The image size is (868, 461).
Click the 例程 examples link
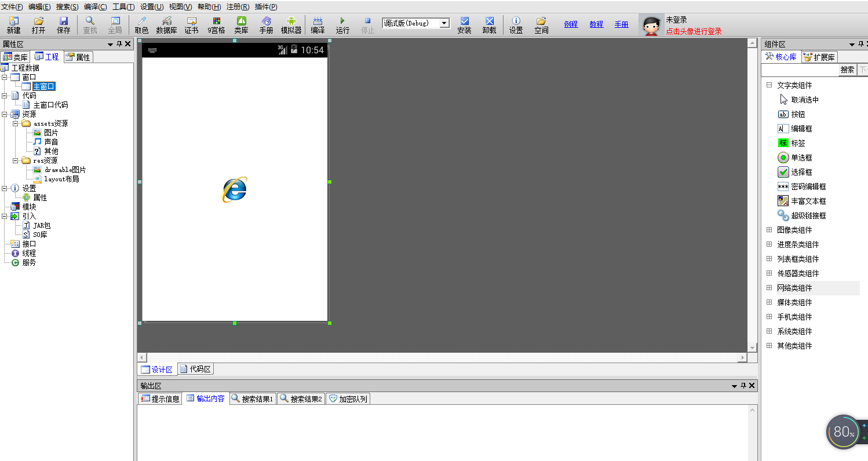tap(571, 24)
